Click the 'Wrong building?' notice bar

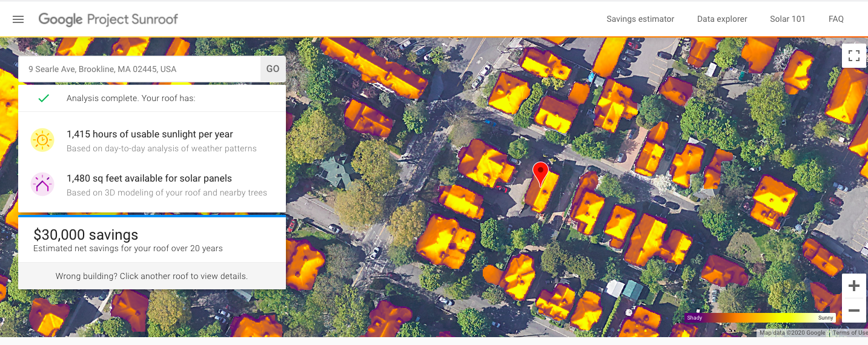[x=151, y=276]
